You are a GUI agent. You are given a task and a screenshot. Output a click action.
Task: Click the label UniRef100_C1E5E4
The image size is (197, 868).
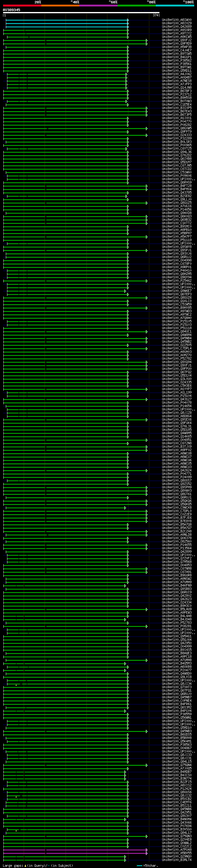[x=177, y=104]
